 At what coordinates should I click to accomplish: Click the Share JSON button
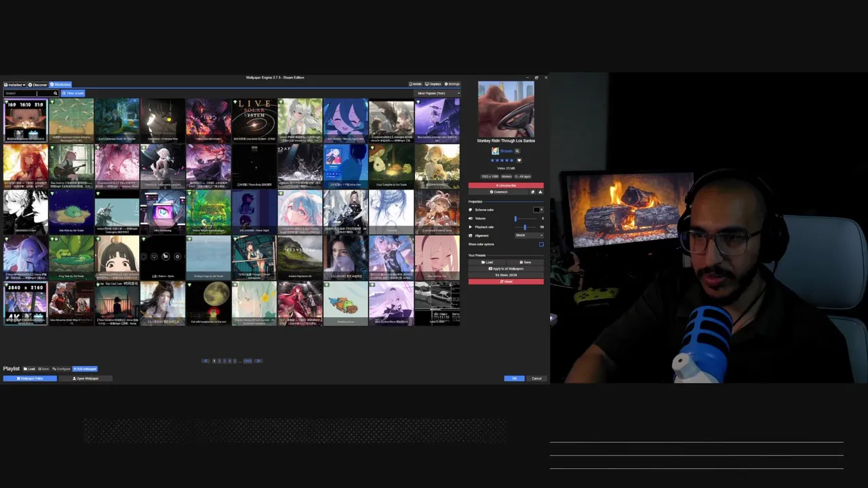(506, 275)
